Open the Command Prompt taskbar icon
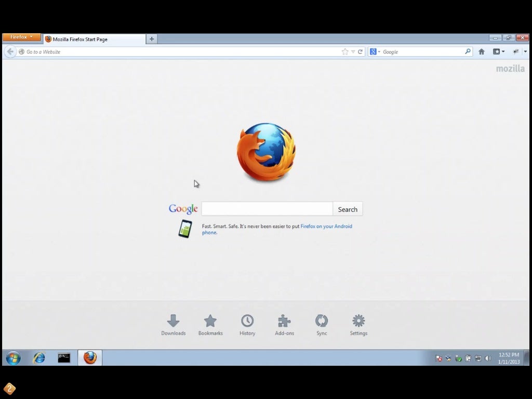The width and height of the screenshot is (532, 399). [x=64, y=357]
